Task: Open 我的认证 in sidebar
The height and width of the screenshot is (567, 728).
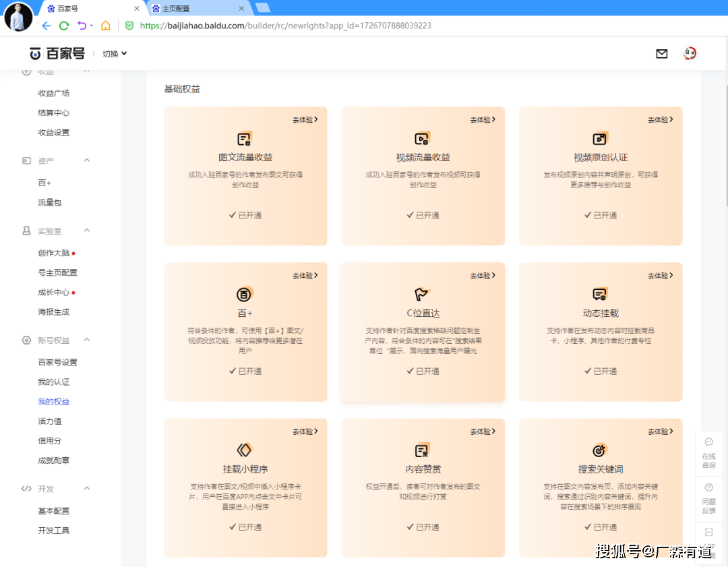Action: (x=54, y=382)
